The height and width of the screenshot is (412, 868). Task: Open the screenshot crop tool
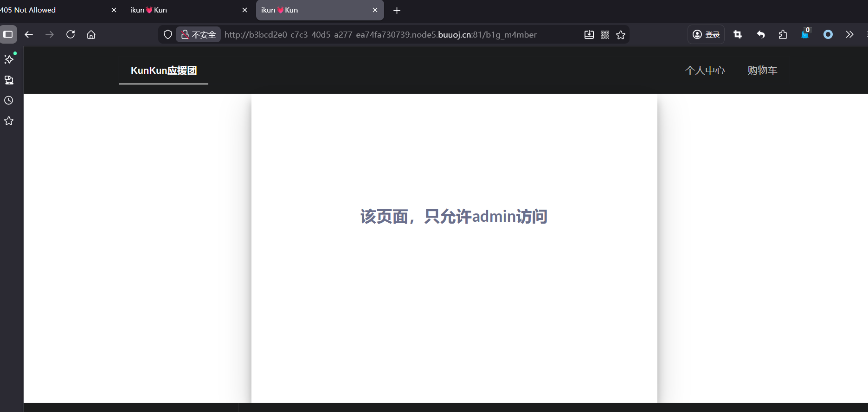738,34
